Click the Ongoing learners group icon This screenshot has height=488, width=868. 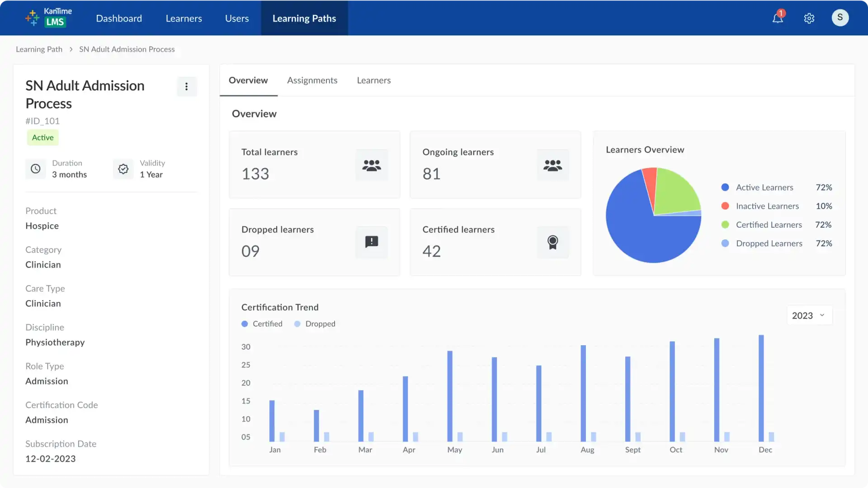click(x=552, y=165)
